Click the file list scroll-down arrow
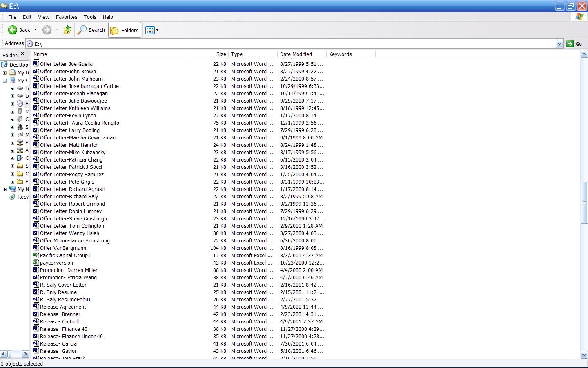The height and width of the screenshot is (368, 588). point(584,355)
